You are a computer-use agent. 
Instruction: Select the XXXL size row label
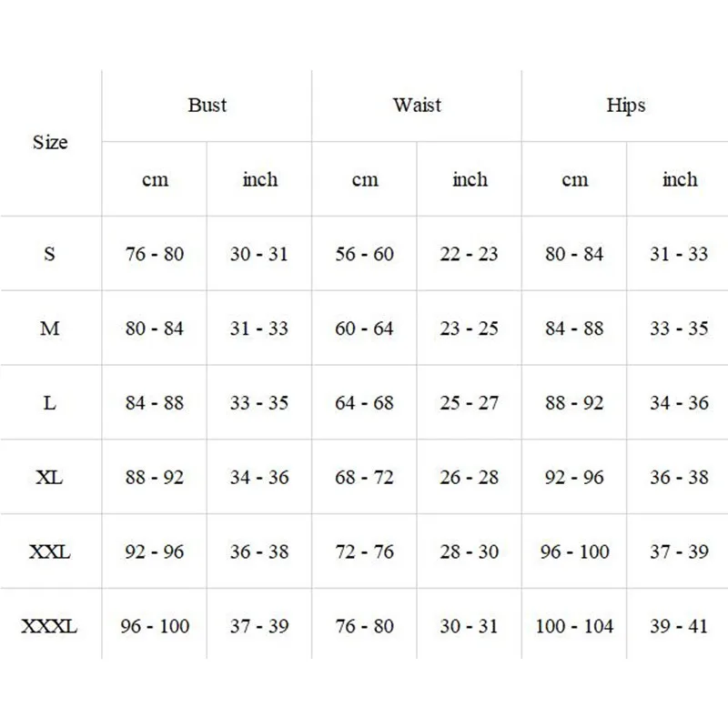point(50,626)
